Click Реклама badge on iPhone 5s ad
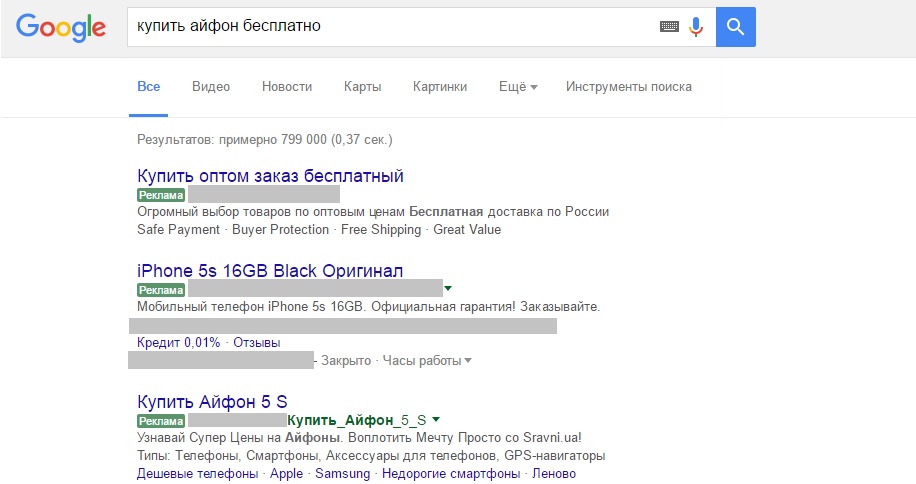 pos(161,290)
